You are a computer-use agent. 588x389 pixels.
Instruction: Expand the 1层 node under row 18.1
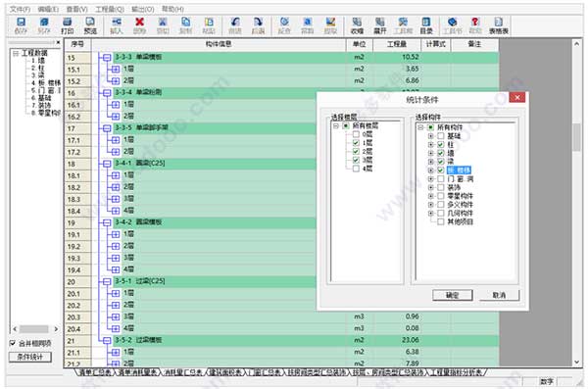pyautogui.click(x=116, y=175)
